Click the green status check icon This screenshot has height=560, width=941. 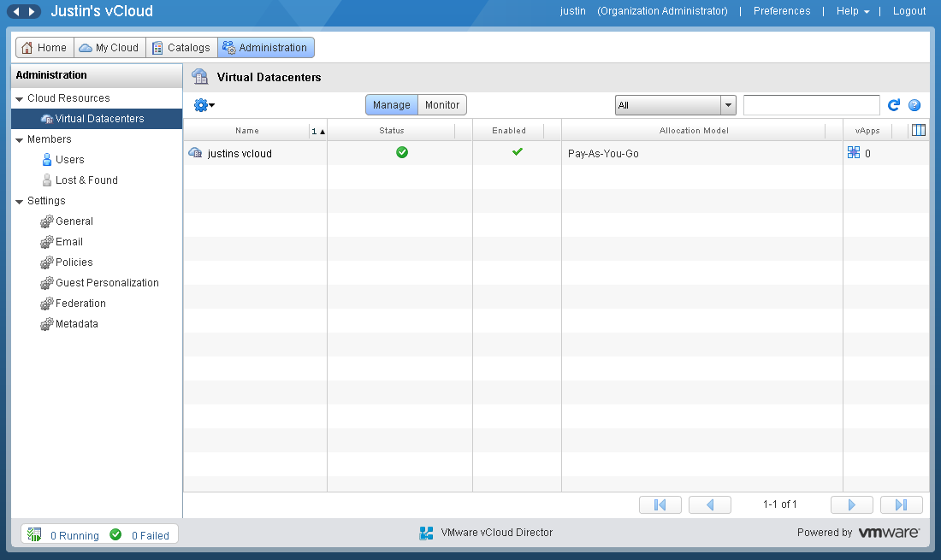pos(402,152)
